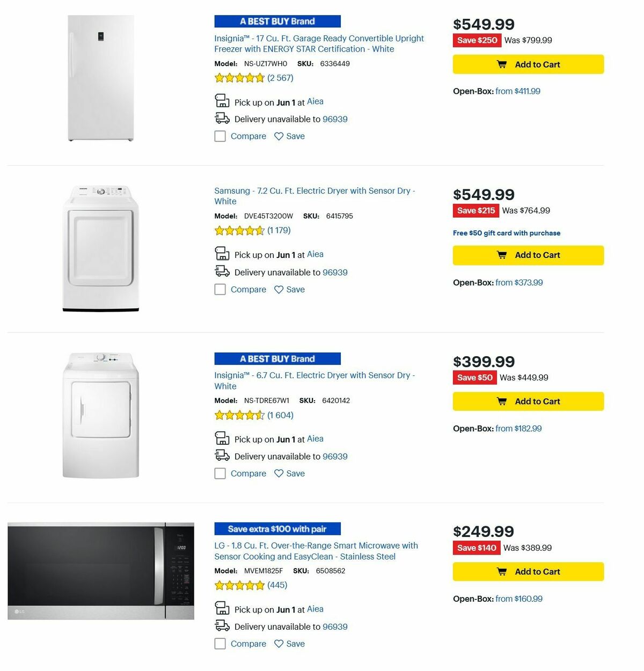The width and height of the screenshot is (644, 671).
Task: Open the Aiea store link for the freezer
Action: (x=315, y=101)
